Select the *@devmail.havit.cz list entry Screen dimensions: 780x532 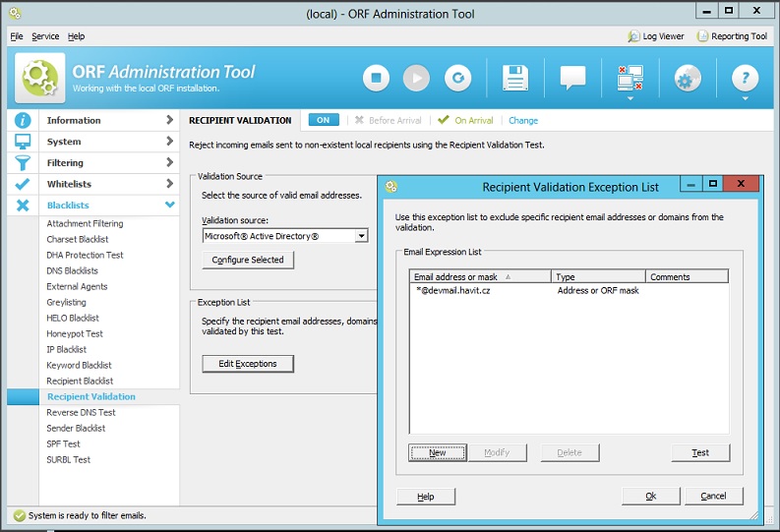tap(453, 291)
